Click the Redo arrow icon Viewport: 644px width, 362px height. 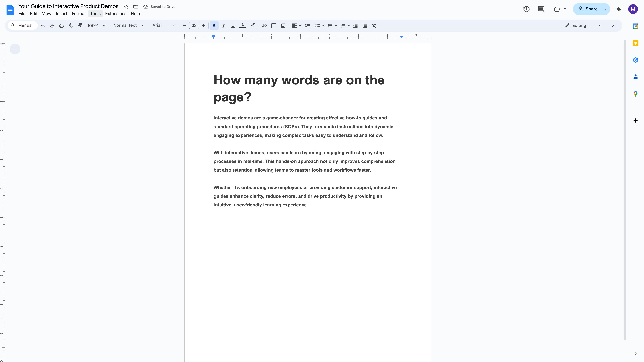(52, 26)
